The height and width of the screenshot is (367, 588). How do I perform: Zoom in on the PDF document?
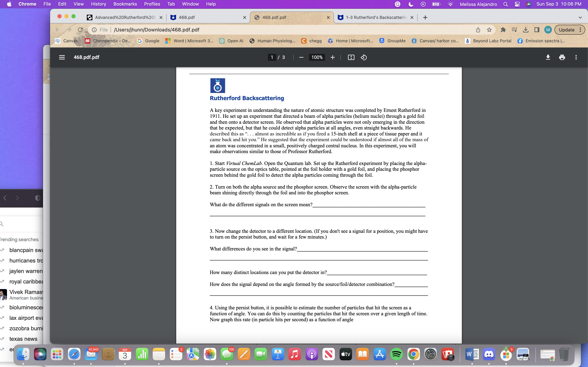[333, 57]
